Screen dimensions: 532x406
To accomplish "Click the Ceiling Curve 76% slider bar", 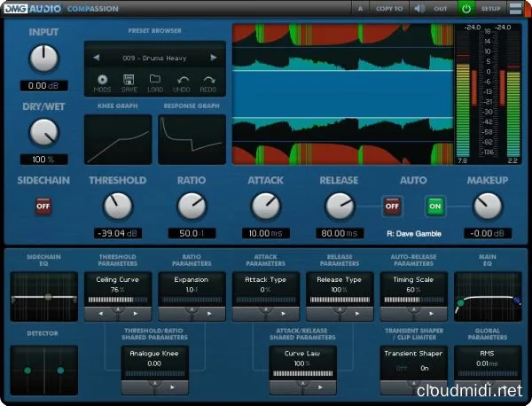I will point(118,300).
